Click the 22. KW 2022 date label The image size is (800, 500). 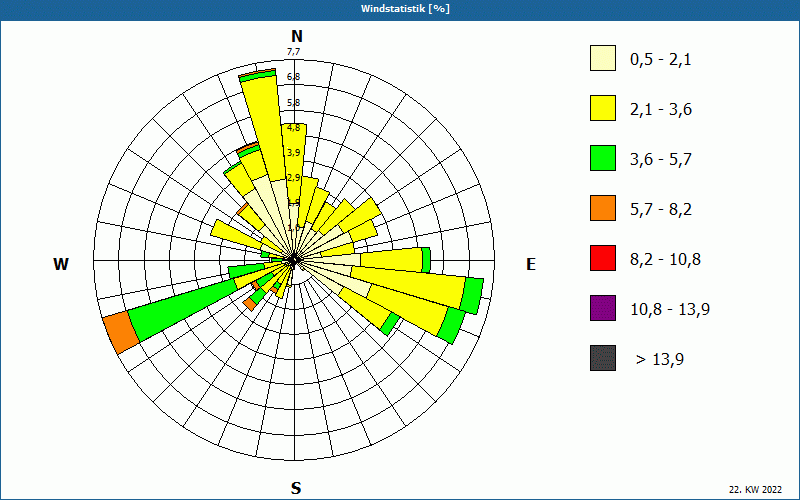(756, 489)
